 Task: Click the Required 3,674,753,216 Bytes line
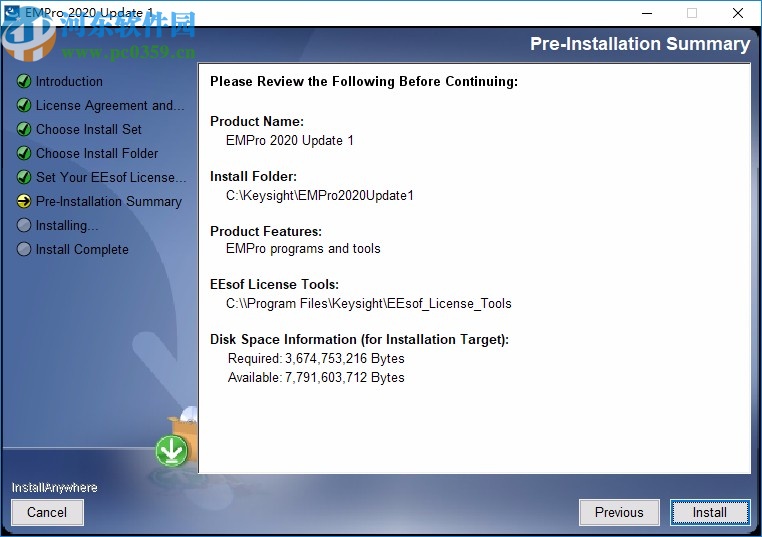click(x=316, y=359)
